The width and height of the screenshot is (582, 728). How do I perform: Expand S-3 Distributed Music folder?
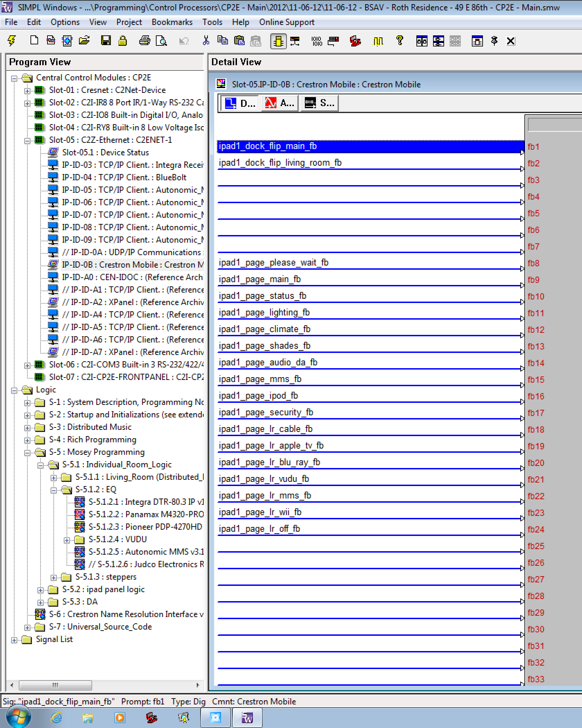coord(27,428)
